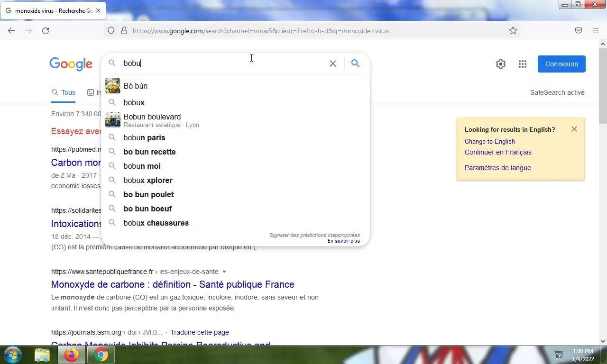Open new tab with plus button
This screenshot has height=364, width=607.
(116, 10)
